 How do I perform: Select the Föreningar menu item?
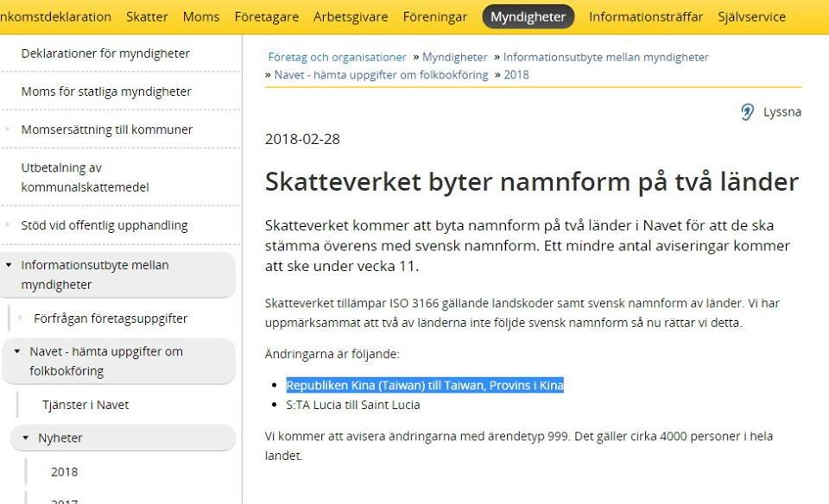(x=435, y=17)
